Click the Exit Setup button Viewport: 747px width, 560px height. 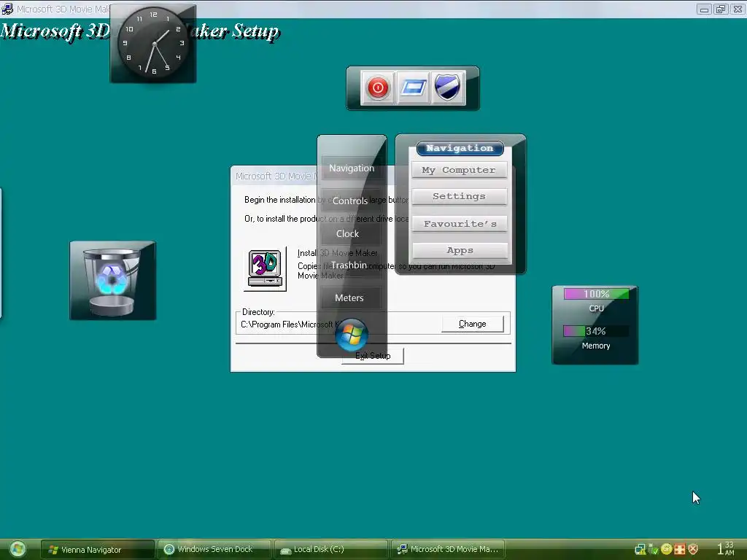pos(373,356)
